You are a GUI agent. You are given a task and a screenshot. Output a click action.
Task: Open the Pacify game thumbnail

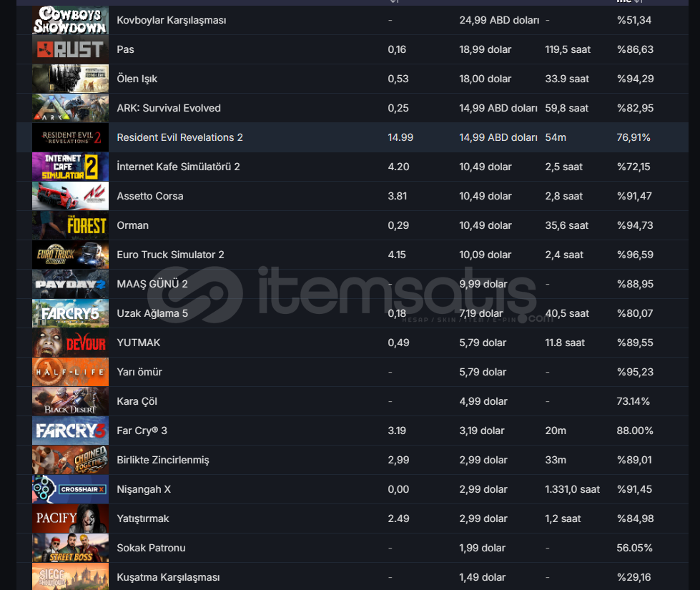[x=70, y=518]
